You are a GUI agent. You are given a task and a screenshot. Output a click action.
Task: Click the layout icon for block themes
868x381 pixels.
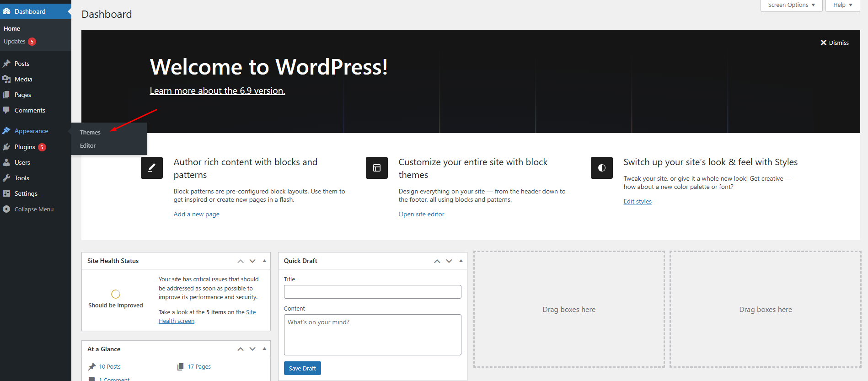tap(377, 168)
